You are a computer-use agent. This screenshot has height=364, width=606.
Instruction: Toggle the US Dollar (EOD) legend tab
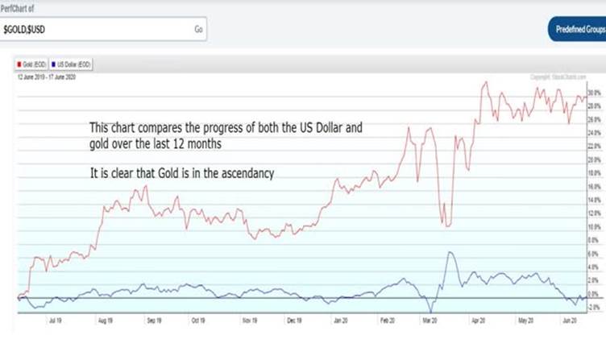[73, 61]
